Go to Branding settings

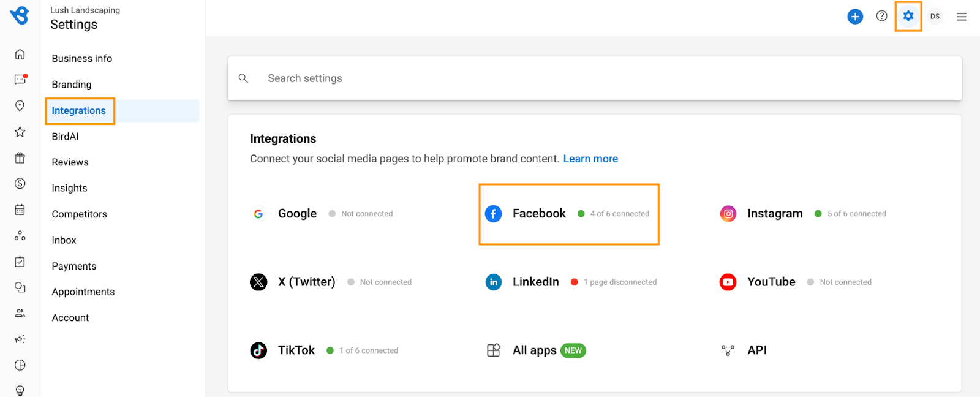72,85
